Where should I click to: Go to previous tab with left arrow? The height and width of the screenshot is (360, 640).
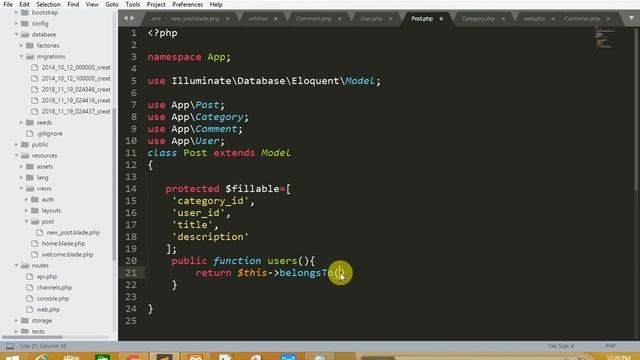(x=126, y=18)
